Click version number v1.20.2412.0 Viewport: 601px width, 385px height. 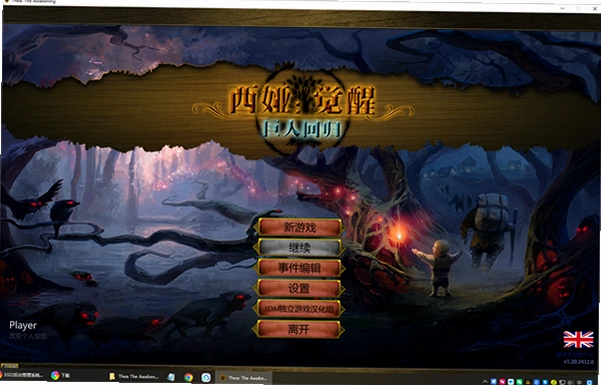(579, 361)
